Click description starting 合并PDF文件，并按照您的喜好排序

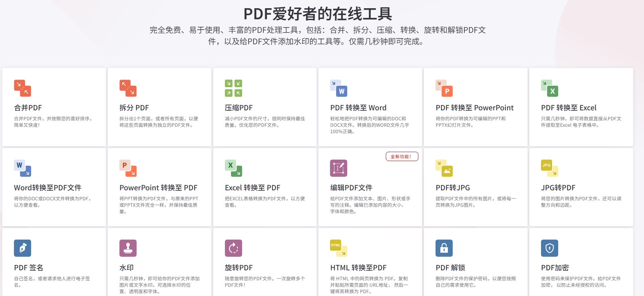coord(54,122)
